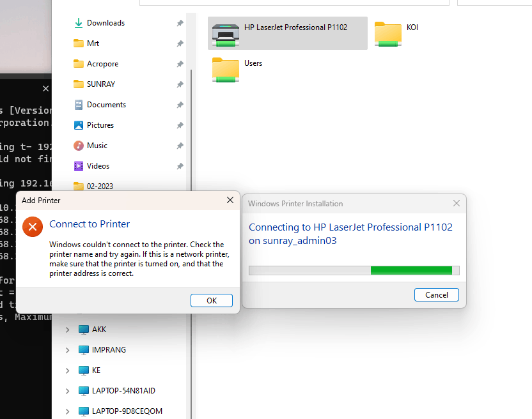Click the navigation pane scrollbar
The width and height of the screenshot is (532, 419).
191,129
